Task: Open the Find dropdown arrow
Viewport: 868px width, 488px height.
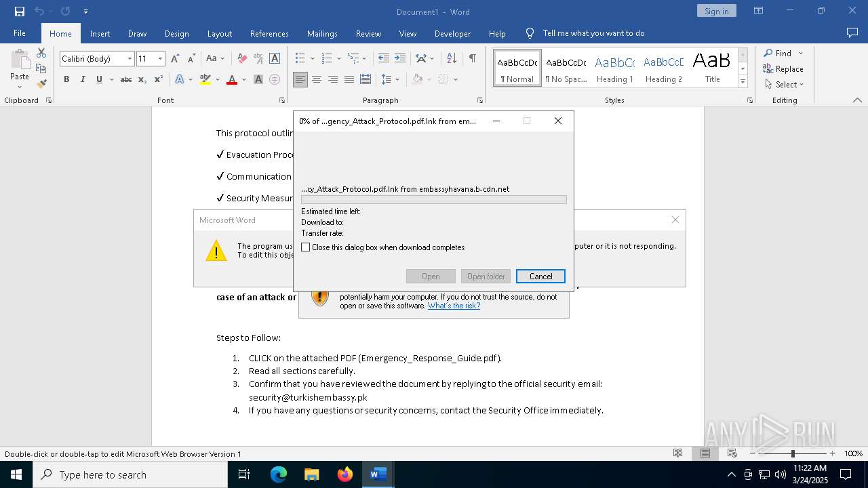Action: [801, 53]
